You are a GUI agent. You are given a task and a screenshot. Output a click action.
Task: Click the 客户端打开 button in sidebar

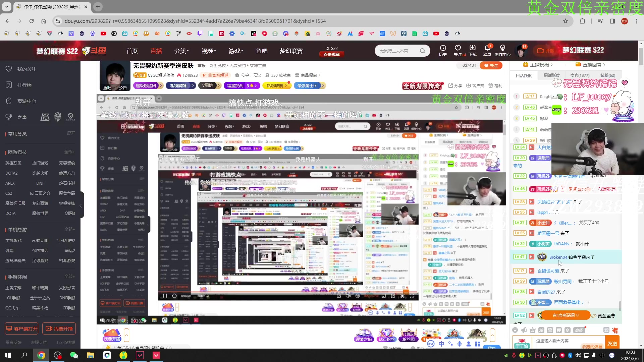(21, 329)
